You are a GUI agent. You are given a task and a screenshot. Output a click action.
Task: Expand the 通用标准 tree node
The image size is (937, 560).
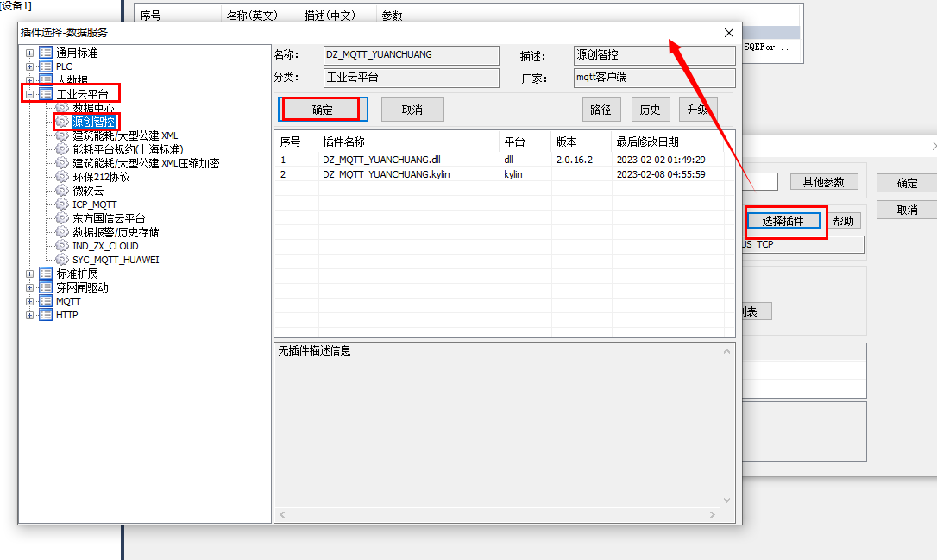(30, 53)
